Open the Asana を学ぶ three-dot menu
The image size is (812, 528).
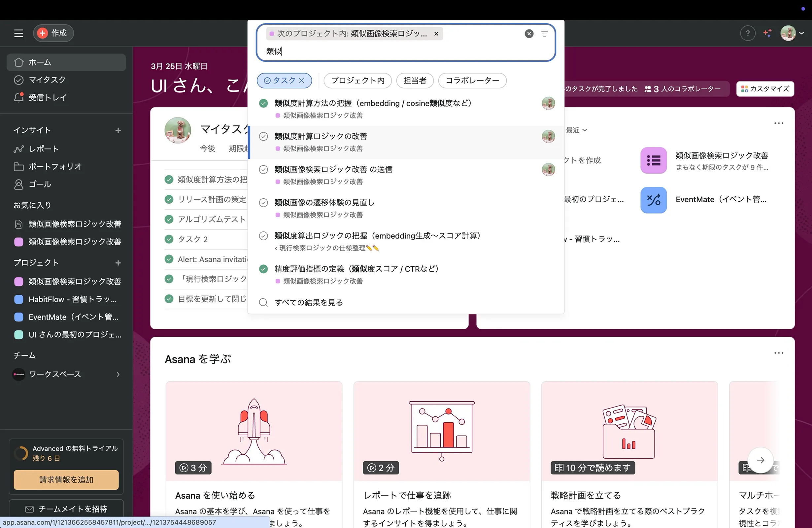coord(779,353)
